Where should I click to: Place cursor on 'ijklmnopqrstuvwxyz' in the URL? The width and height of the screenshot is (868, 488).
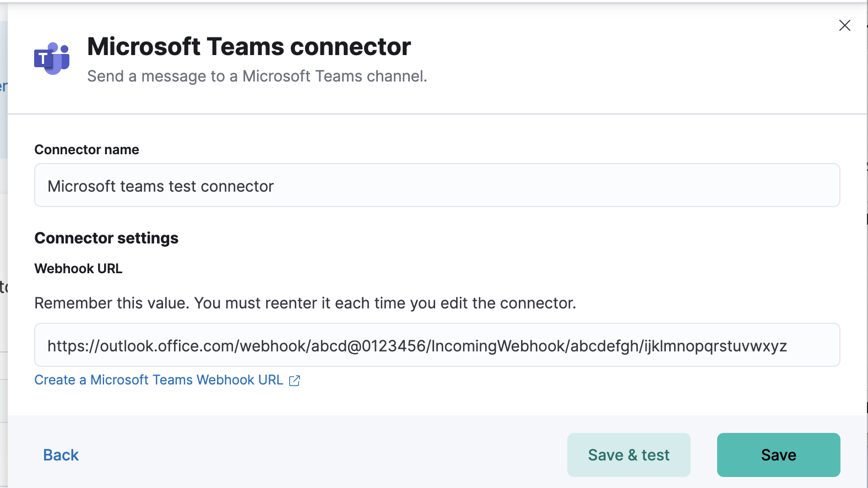pos(715,346)
